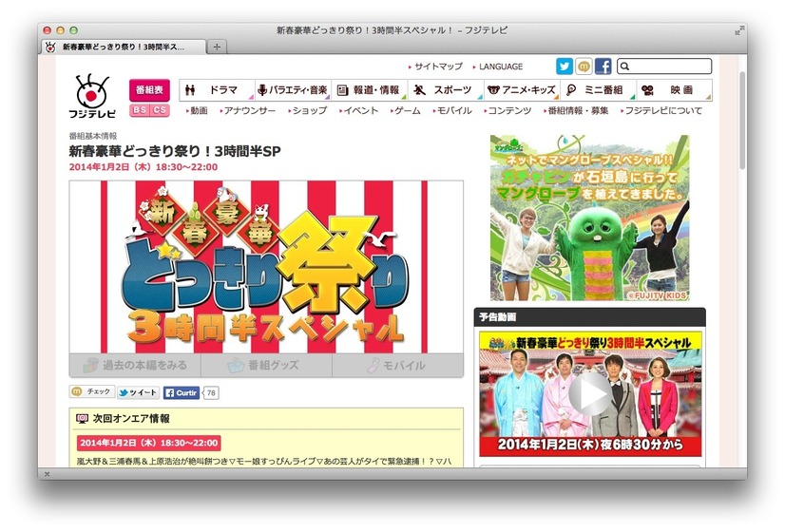This screenshot has height=532, width=785.
Task: Click the mixi チェック share button
Action: pos(92,391)
